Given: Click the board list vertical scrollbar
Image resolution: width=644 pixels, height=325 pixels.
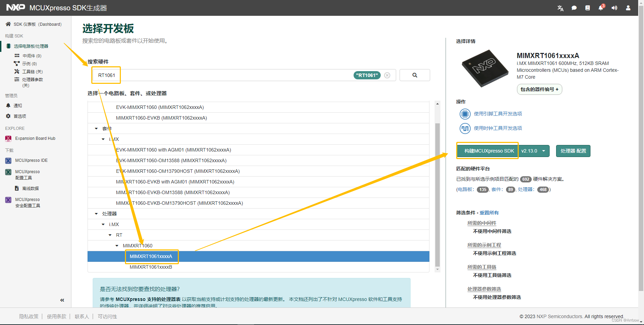Looking at the screenshot, I should tap(437, 194).
